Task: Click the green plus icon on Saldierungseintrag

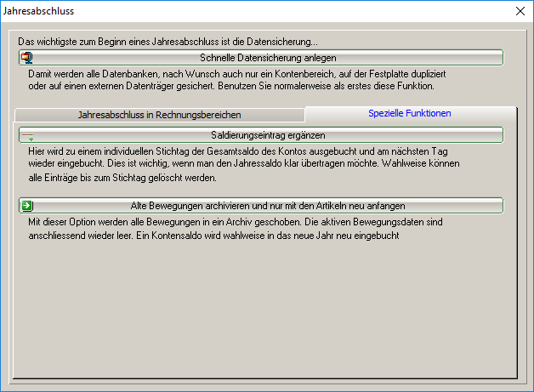Action: (28, 137)
